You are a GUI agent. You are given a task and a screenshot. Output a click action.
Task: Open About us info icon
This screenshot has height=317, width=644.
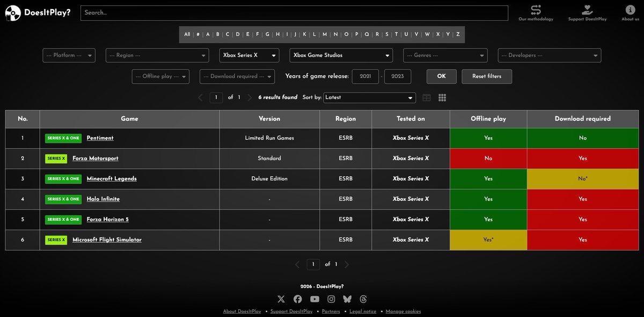tap(630, 10)
